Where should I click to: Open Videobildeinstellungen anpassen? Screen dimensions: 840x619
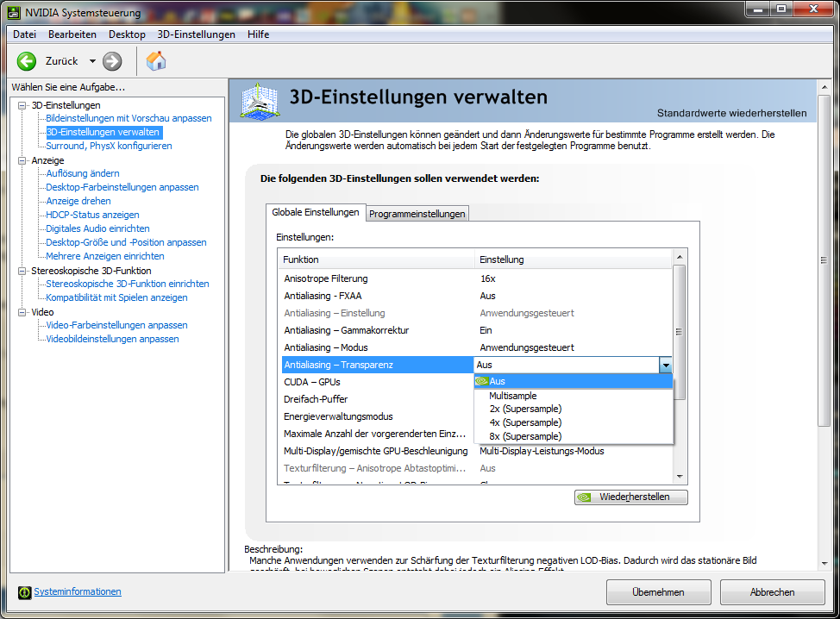click(112, 340)
